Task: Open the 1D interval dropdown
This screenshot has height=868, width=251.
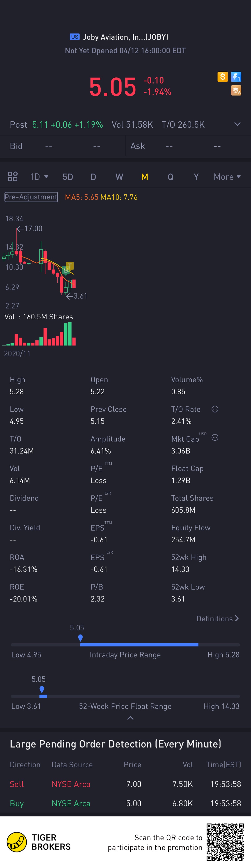Action: coord(39,177)
